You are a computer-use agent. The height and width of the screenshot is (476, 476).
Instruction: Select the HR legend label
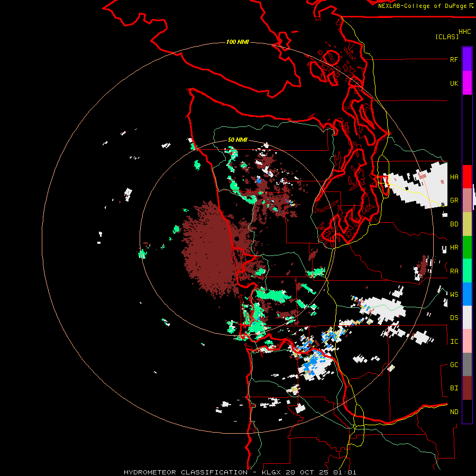point(454,248)
